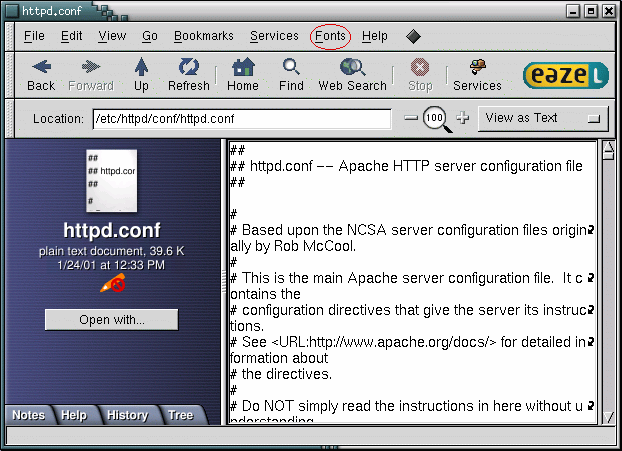Maximize the httpd.conf window
The image size is (622, 451).
click(x=591, y=11)
